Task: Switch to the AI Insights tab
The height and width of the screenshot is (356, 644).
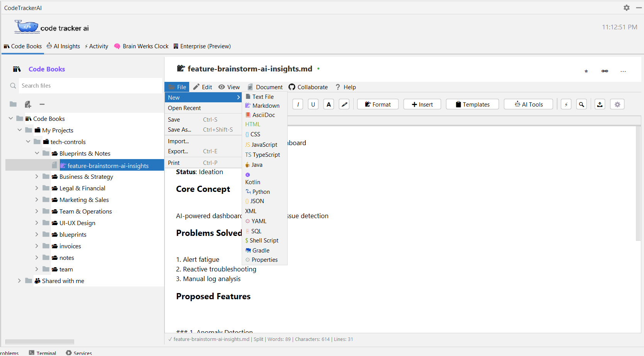Action: click(x=63, y=46)
